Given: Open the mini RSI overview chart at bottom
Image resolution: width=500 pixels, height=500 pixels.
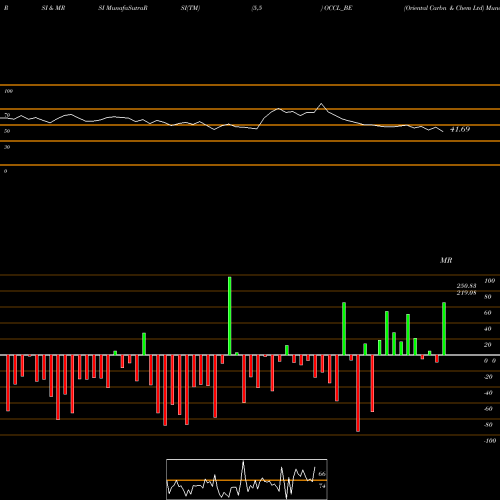Looking at the screenshot, I should coord(247,479).
